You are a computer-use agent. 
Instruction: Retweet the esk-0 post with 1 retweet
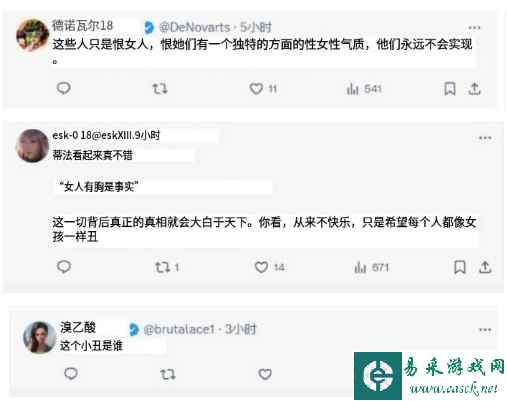167,267
